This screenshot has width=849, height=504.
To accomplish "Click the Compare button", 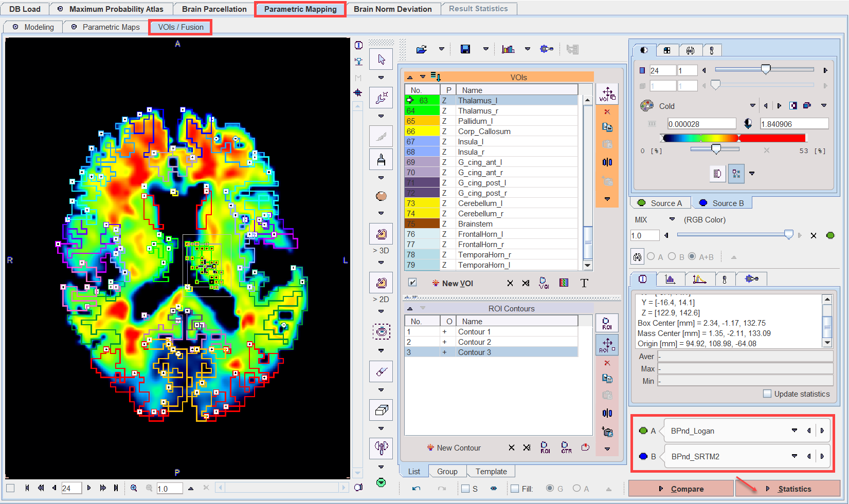I will (x=681, y=489).
